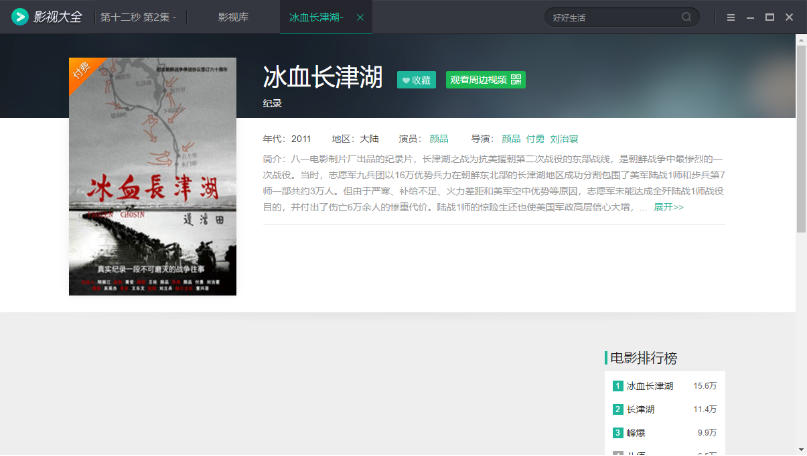Open the hamburger main menu icon

click(731, 17)
